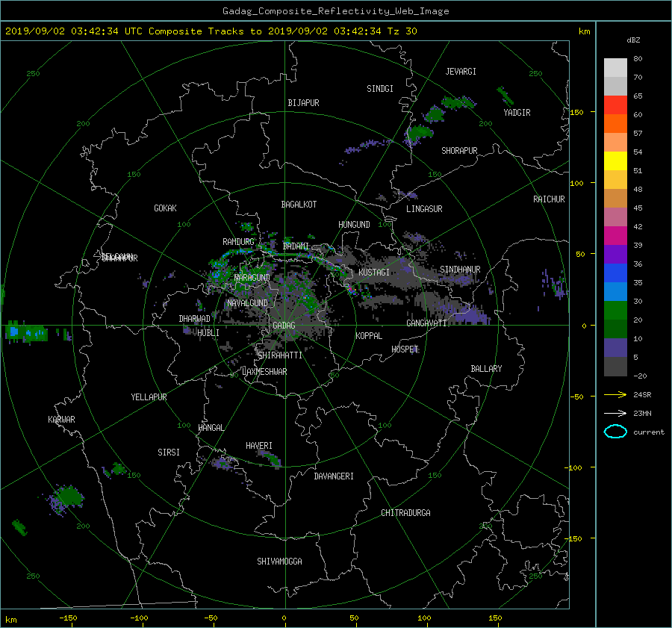Screen dimensions: 672x628
Task: Select the dark gray -20 dBZ swatch
Action: click(x=615, y=366)
